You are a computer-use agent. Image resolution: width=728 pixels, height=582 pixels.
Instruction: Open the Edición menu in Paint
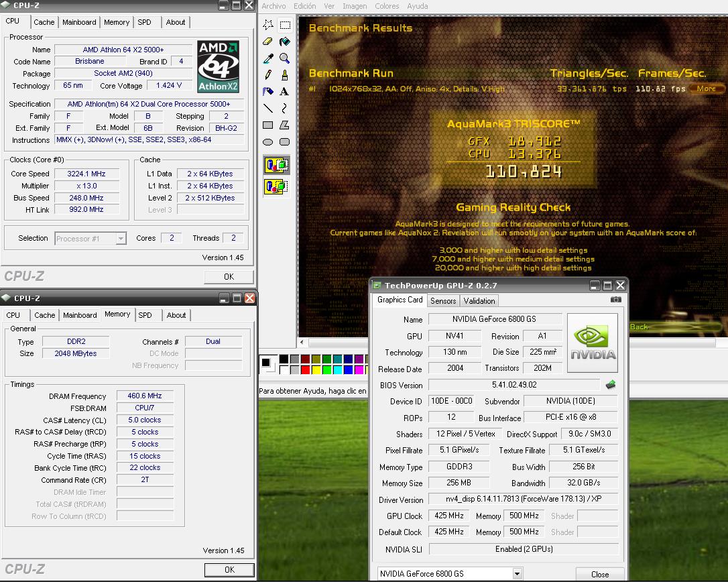point(304,6)
